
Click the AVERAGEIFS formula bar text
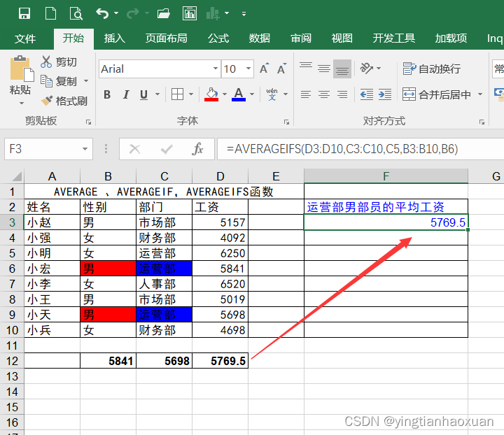tap(342, 149)
